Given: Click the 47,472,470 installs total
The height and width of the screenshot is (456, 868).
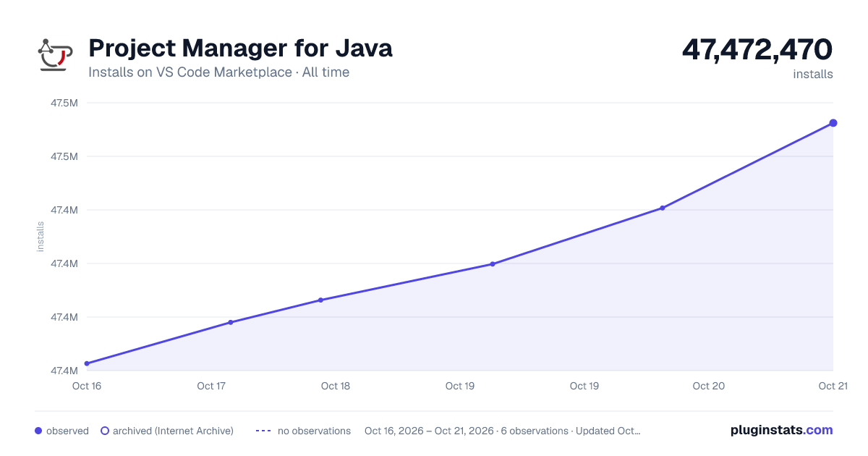Looking at the screenshot, I should coord(757,49).
